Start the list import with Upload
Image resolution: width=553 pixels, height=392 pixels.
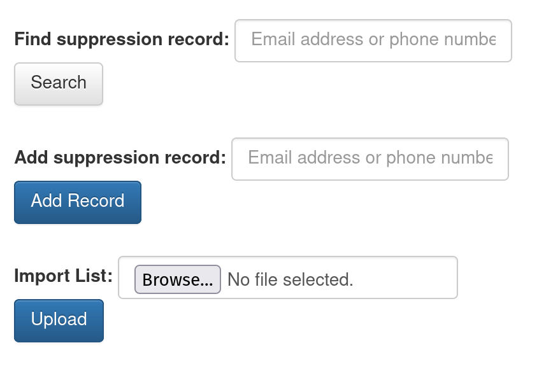(x=59, y=320)
